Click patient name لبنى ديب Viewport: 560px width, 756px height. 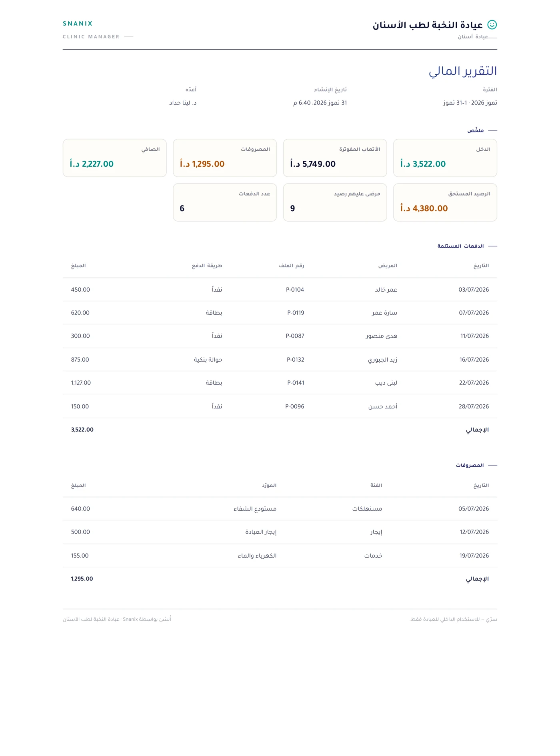point(386,383)
